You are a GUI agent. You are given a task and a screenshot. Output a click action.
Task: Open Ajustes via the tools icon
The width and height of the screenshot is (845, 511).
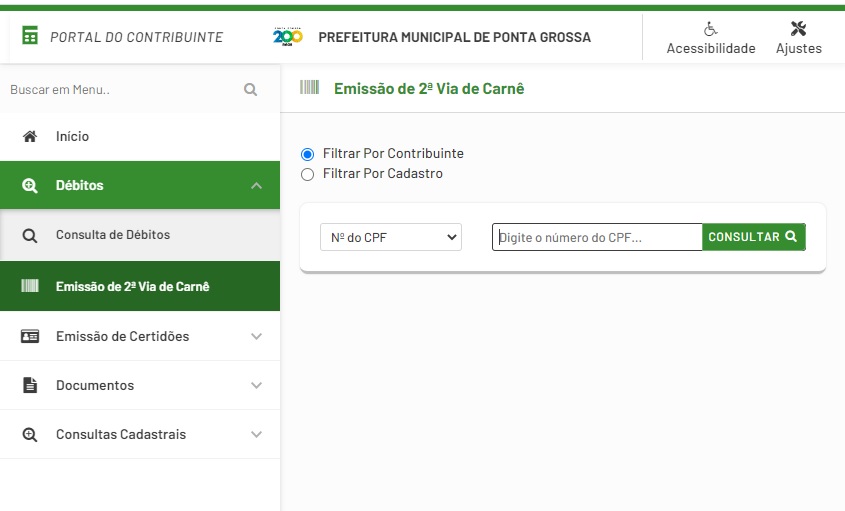tap(798, 29)
